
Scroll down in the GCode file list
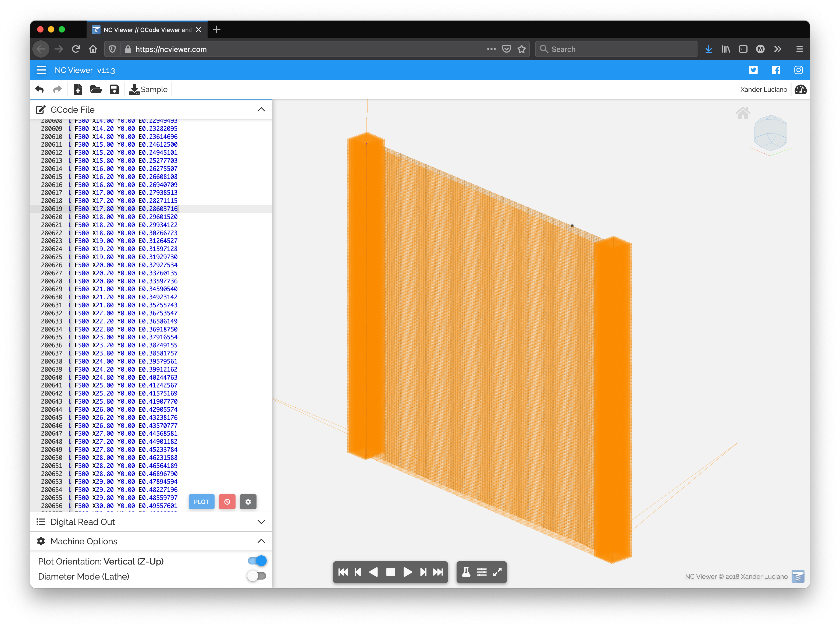[269, 501]
